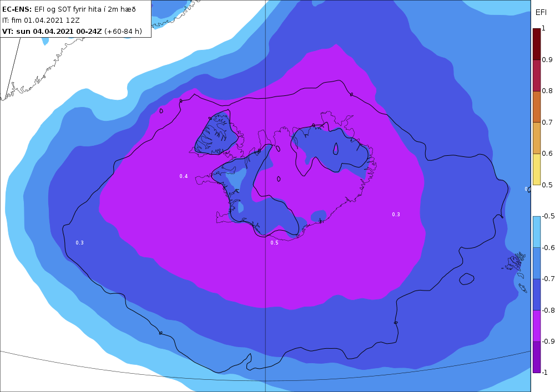555x392 pixels.
Task: Click the legend tick label '0.6'
Action: 547,154
